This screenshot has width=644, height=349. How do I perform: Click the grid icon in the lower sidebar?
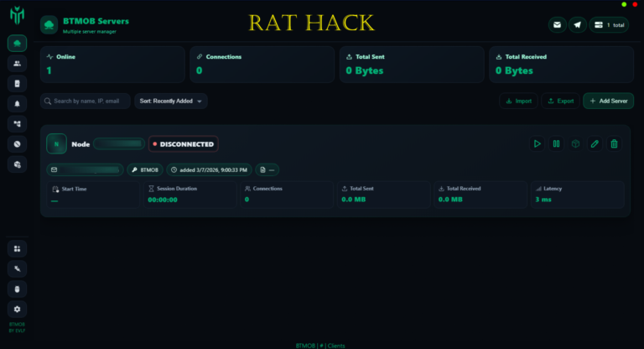pos(18,248)
